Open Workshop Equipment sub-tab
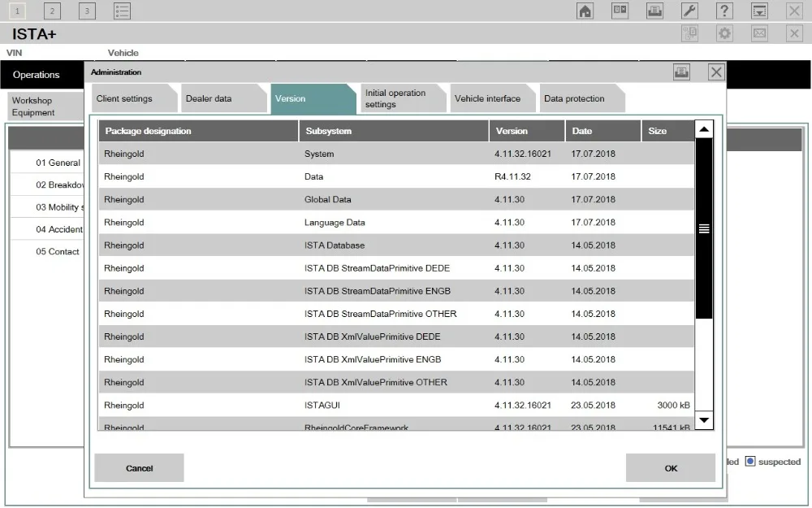 click(x=45, y=106)
